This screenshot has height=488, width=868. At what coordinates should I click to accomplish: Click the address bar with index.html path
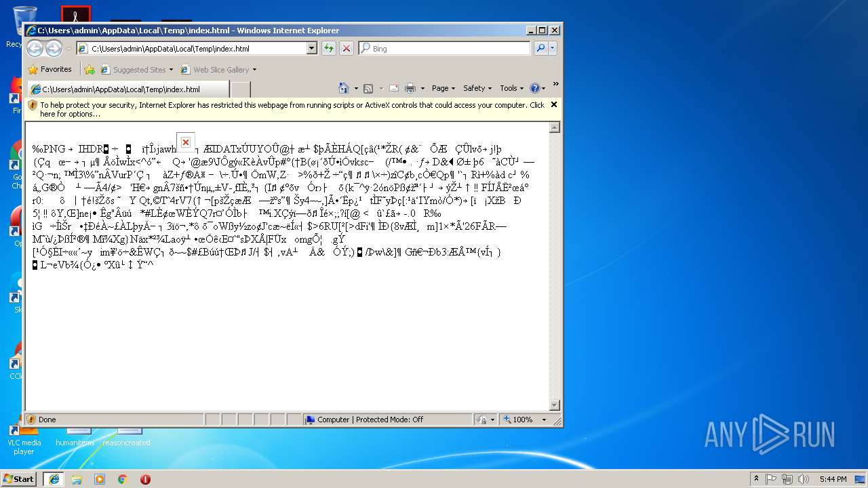point(191,49)
